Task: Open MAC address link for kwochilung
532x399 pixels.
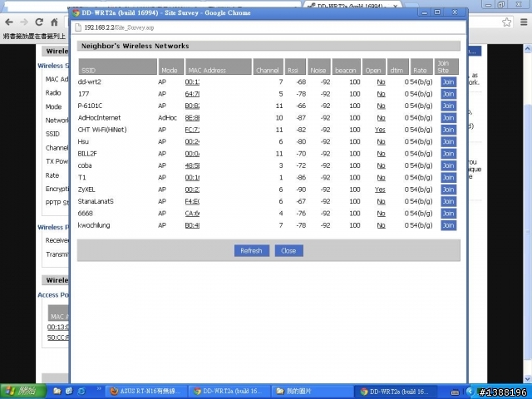Action: (192, 225)
